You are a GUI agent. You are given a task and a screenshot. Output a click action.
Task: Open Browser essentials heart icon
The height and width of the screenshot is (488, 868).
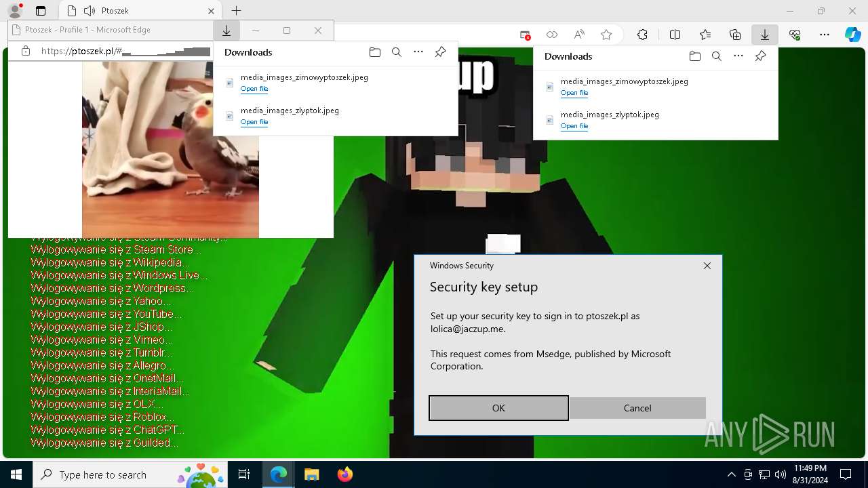pos(795,35)
